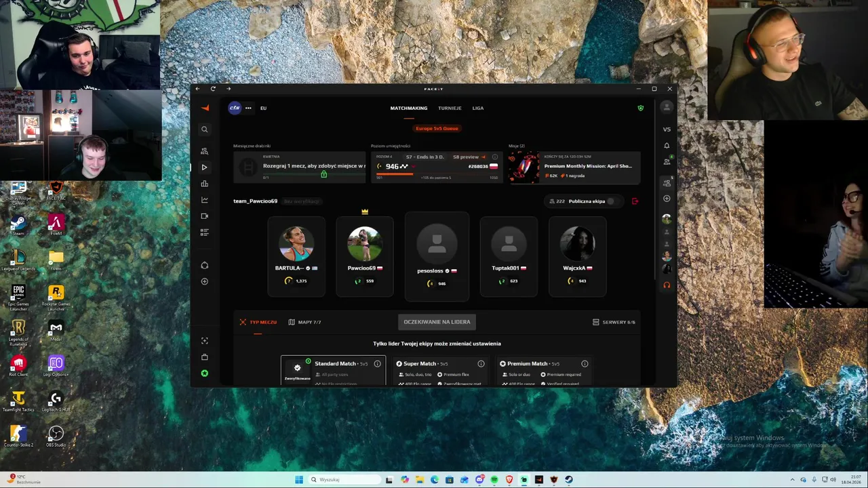Open WajcxkA player card
The width and height of the screenshot is (868, 488).
click(x=578, y=257)
